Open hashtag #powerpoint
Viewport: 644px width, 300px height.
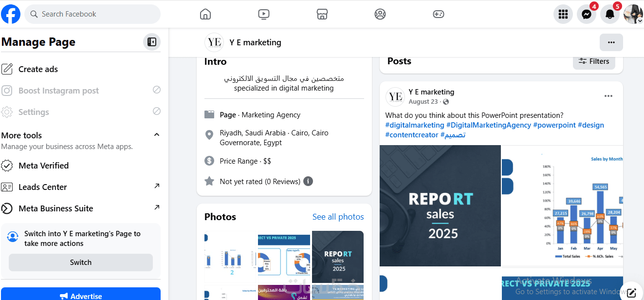coord(554,125)
